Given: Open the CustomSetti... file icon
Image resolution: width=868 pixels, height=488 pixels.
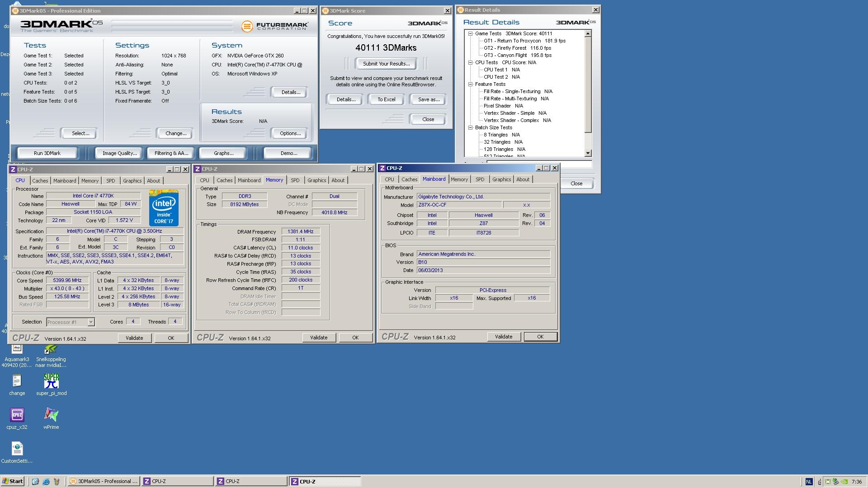Looking at the screenshot, I should click(17, 449).
